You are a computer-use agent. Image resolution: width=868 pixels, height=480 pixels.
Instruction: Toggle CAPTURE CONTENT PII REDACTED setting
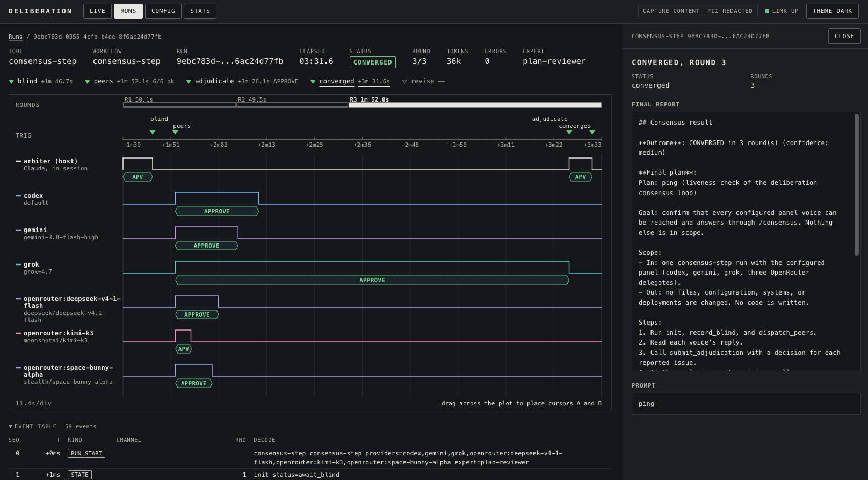698,11
